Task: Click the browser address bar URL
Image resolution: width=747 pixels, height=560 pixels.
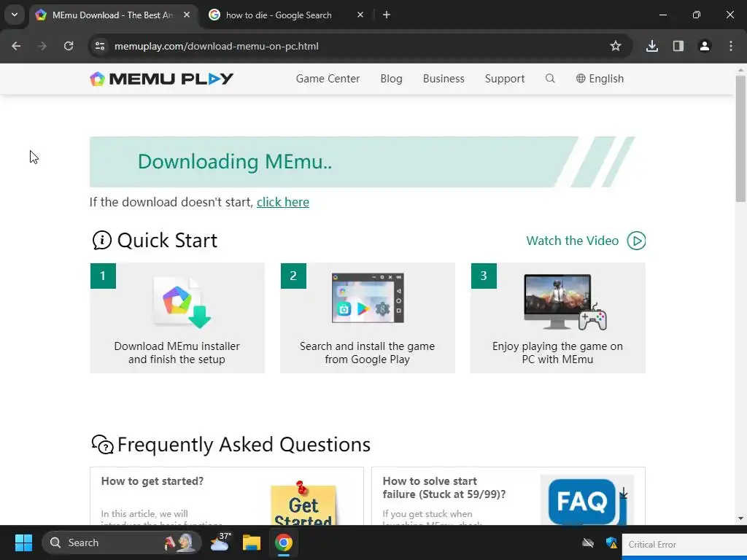Action: 216,46
